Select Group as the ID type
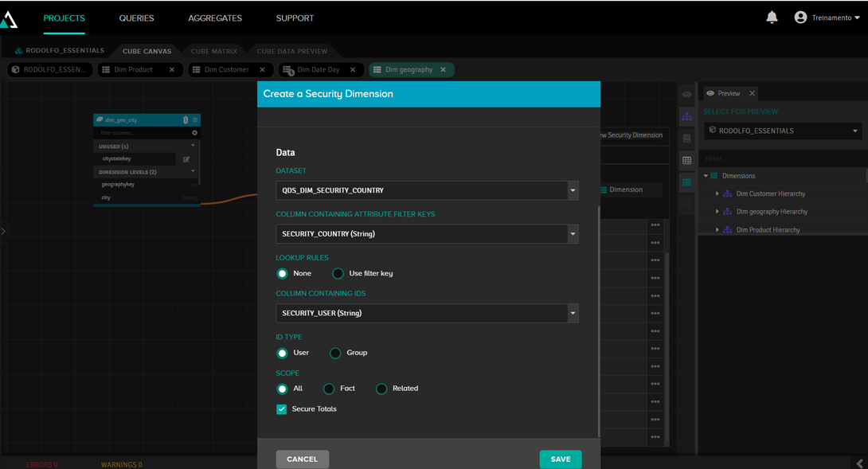868x469 pixels. (x=335, y=353)
